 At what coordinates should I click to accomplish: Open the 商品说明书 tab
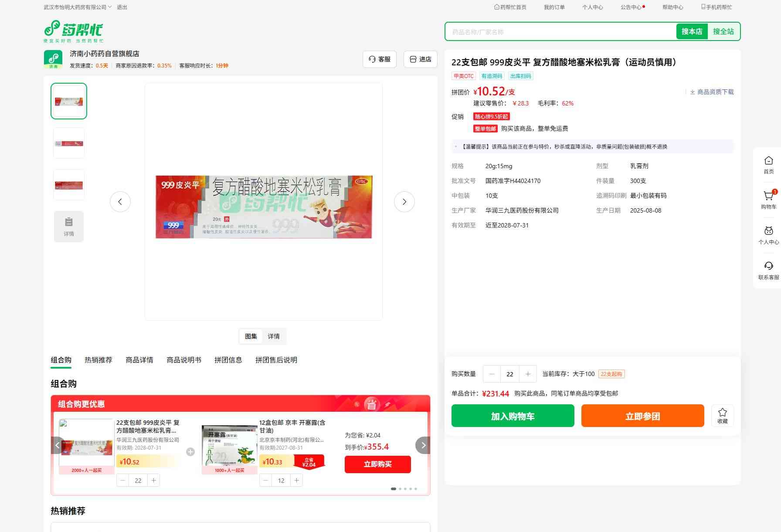[x=184, y=360]
